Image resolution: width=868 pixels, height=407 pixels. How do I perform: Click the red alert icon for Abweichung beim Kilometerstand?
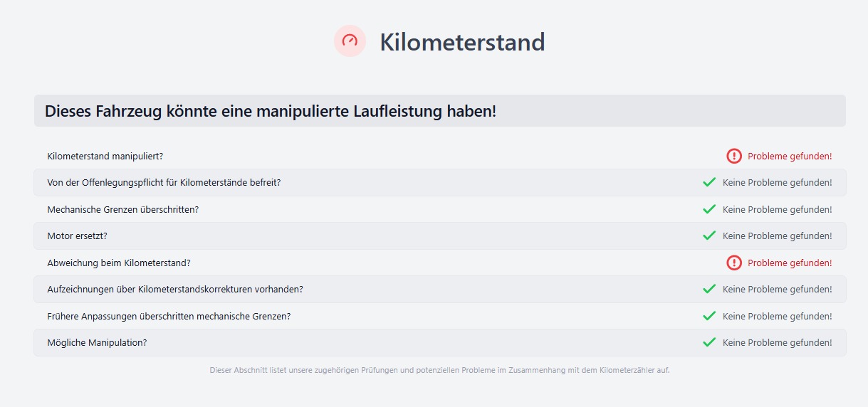(x=734, y=263)
